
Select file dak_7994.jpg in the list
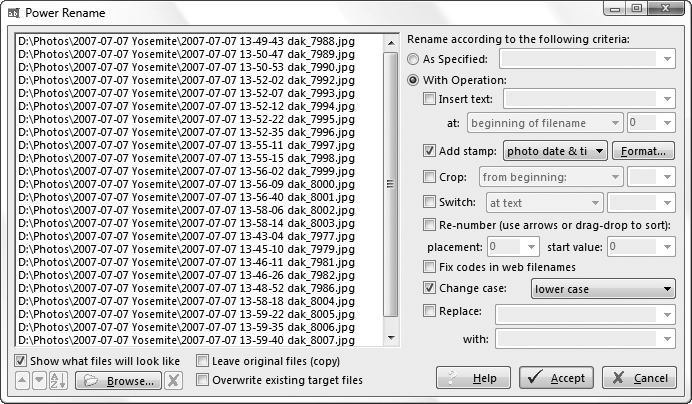pos(187,106)
